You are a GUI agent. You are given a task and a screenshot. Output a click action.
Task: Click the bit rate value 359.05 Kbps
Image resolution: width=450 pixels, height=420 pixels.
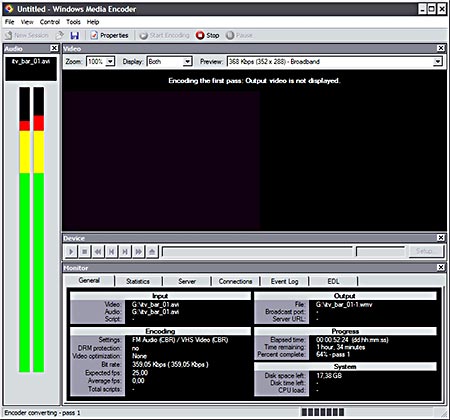[x=170, y=364]
